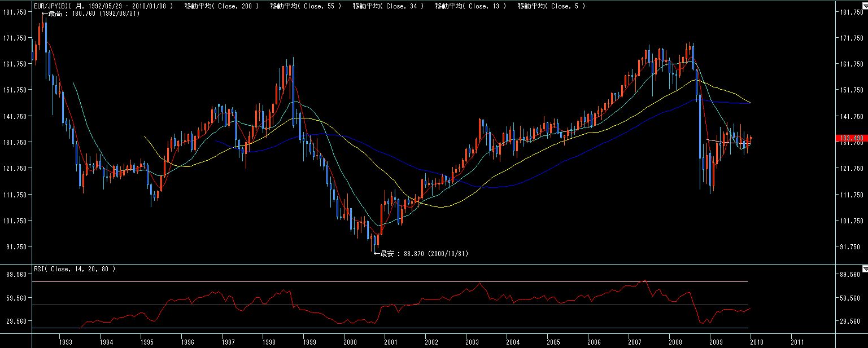868x348 pixels.
Task: Select the RSI( Close, 14, 20, 80 ) label
Action: tap(75, 269)
